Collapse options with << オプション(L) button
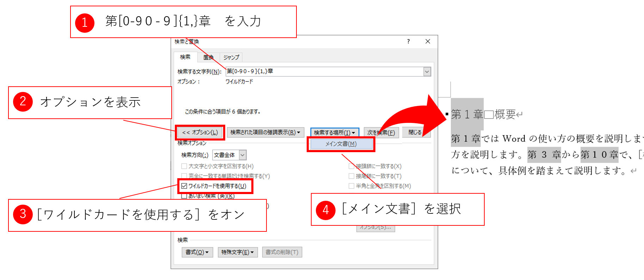This screenshot has width=644, height=280. [200, 132]
